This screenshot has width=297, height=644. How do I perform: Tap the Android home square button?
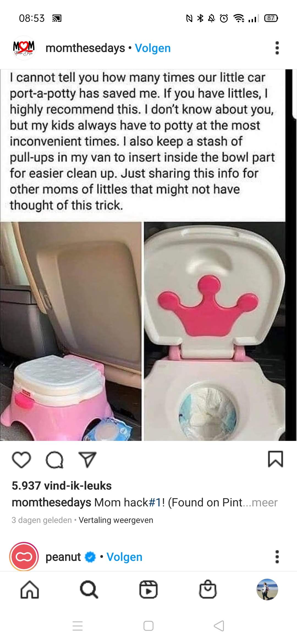148,626
